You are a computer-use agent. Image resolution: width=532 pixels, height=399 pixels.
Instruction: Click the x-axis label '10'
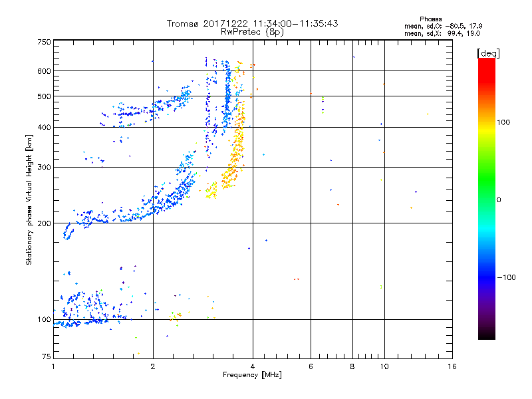pos(384,366)
